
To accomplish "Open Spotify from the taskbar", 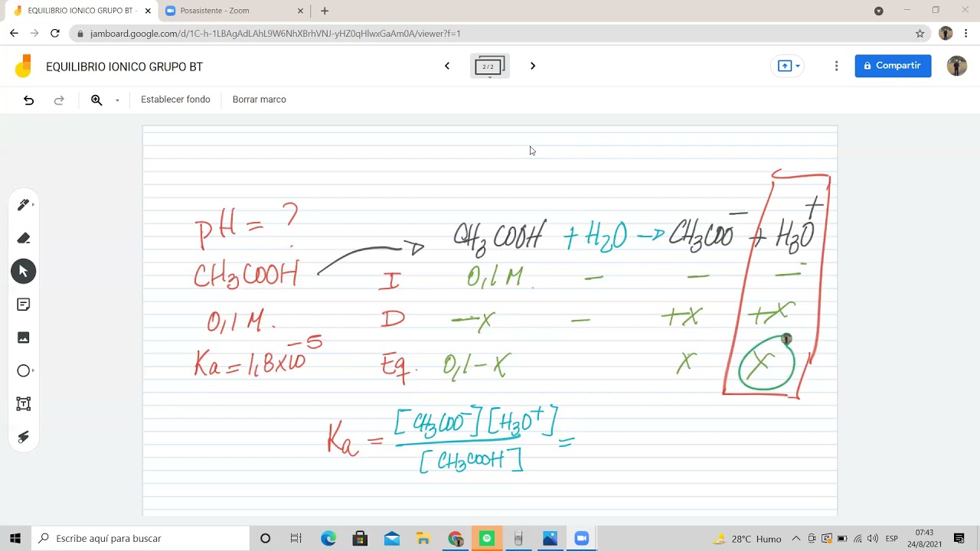I will click(486, 539).
